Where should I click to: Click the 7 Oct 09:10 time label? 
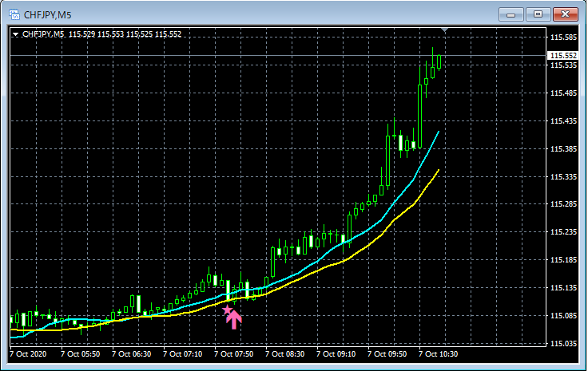336,353
